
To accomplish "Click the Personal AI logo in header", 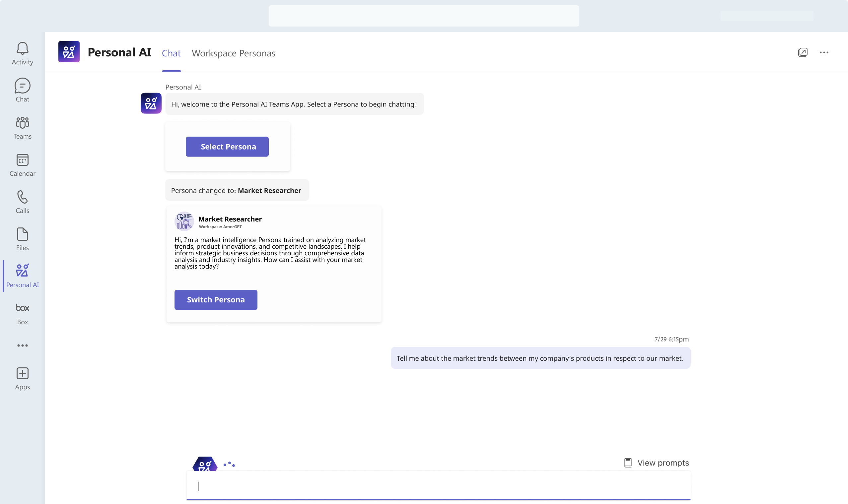I will click(69, 52).
